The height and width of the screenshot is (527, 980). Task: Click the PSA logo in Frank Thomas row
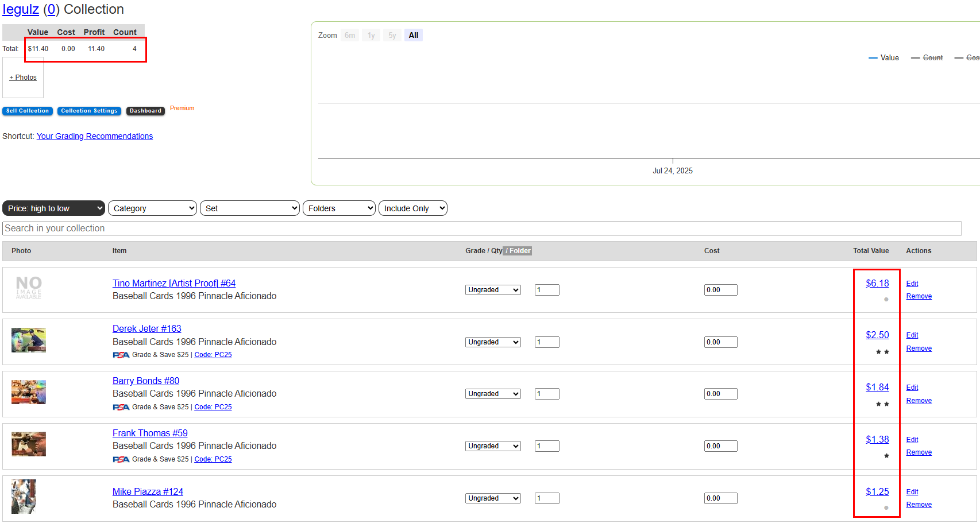(121, 459)
